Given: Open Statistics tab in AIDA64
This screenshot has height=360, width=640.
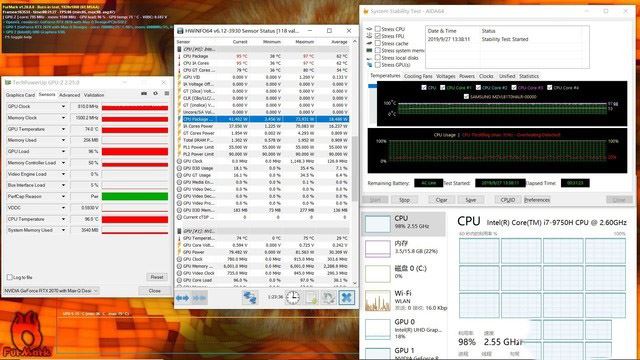Looking at the screenshot, I should [x=529, y=76].
